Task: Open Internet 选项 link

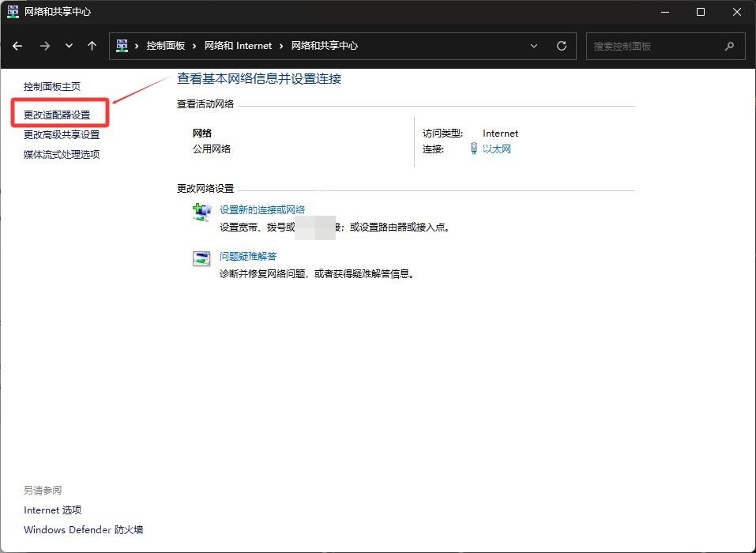Action: tap(53, 510)
